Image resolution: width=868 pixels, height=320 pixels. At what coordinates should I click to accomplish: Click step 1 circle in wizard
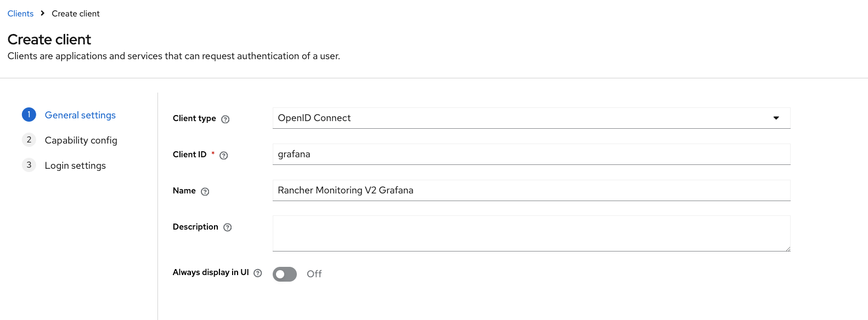pos(29,115)
